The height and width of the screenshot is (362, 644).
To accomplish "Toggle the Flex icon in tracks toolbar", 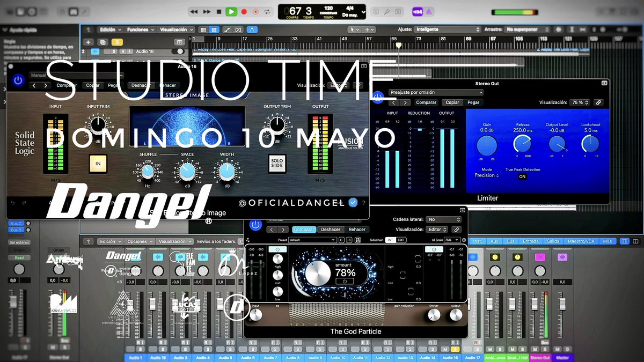I will [x=238, y=29].
